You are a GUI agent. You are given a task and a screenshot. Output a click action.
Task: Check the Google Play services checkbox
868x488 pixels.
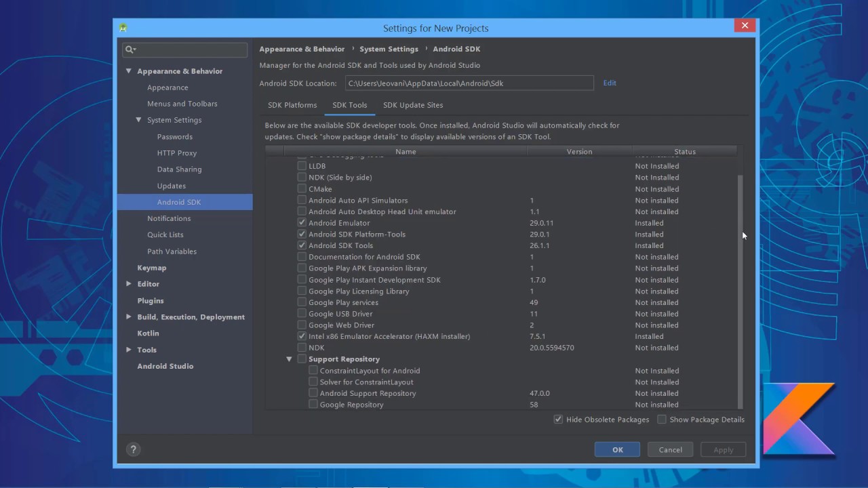pos(302,302)
